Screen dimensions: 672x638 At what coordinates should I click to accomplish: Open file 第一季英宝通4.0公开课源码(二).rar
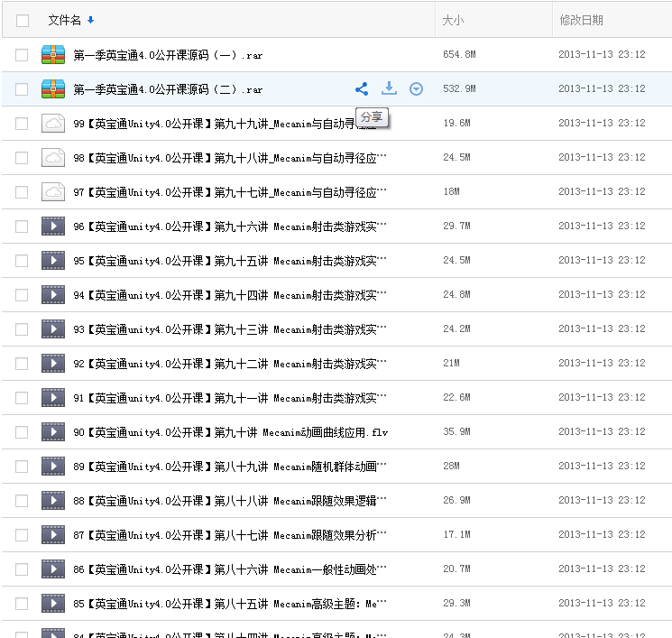click(x=168, y=89)
